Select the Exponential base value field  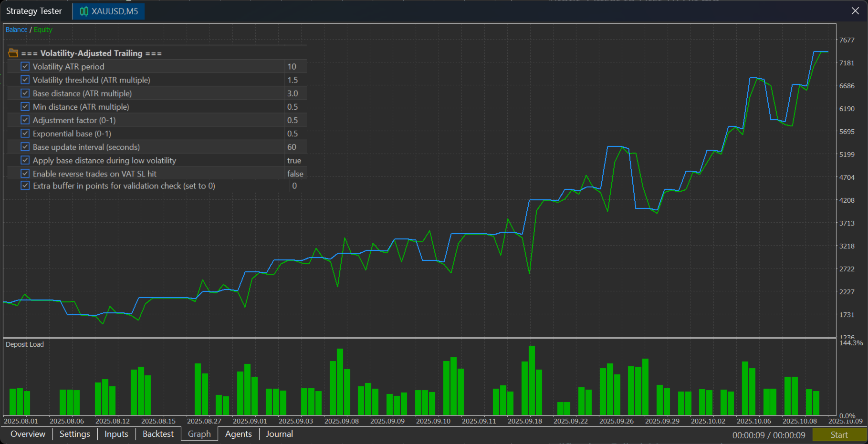[296, 134]
